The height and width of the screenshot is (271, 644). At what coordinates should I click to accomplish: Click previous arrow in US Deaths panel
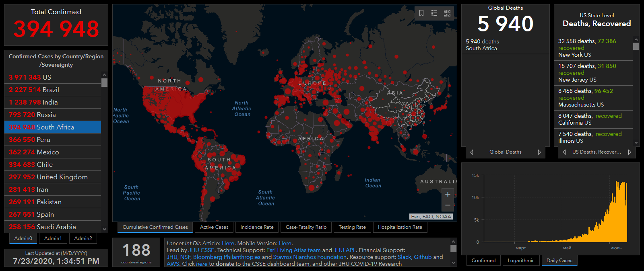point(564,152)
